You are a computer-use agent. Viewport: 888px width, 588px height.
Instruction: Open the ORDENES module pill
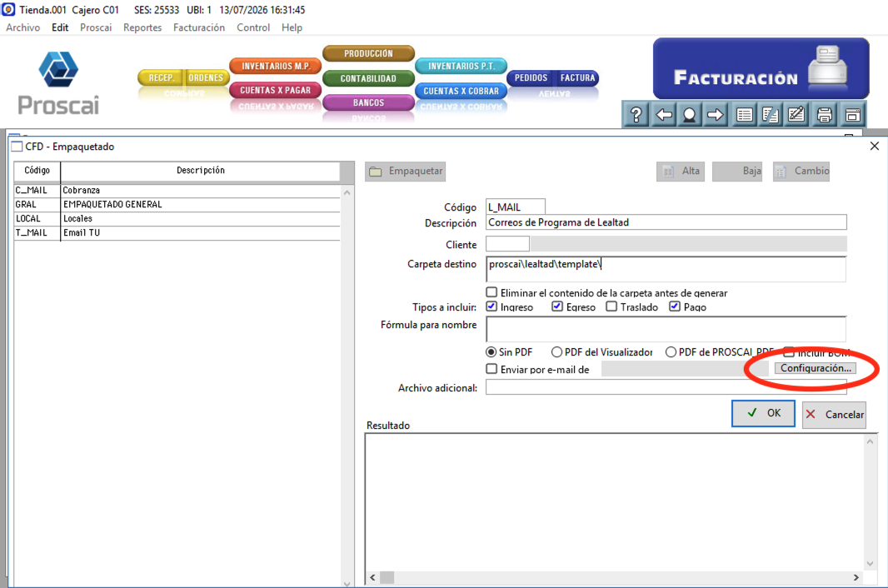click(206, 77)
